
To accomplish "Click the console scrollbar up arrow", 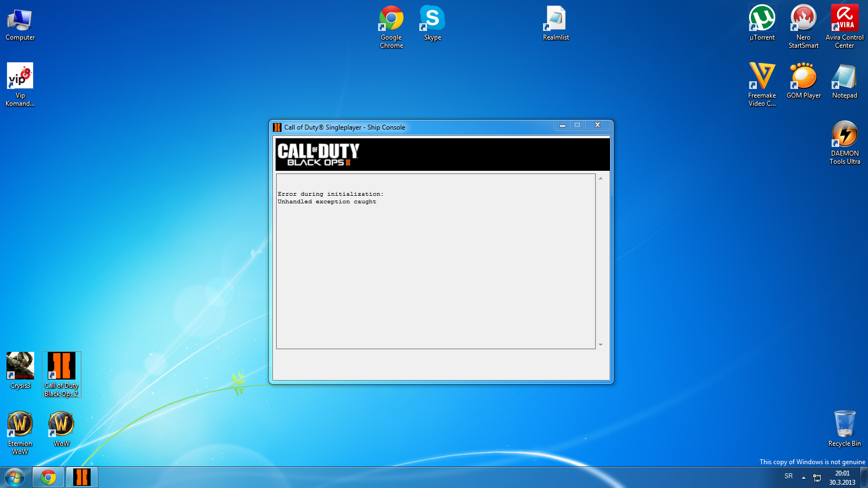I will point(601,178).
